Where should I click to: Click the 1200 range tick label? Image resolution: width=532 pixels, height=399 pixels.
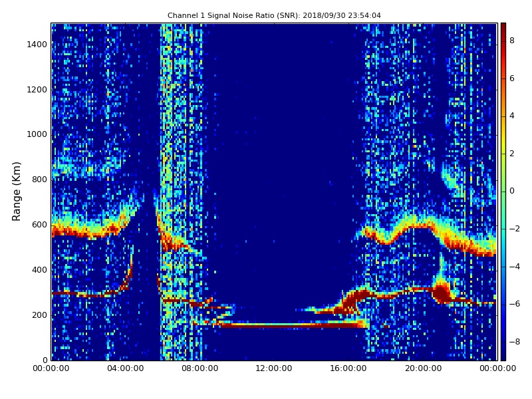37,90
